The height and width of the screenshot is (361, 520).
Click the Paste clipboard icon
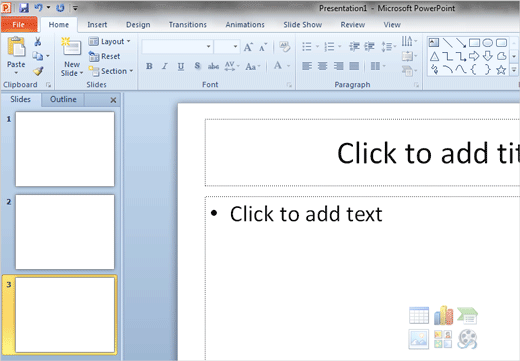tap(16, 47)
